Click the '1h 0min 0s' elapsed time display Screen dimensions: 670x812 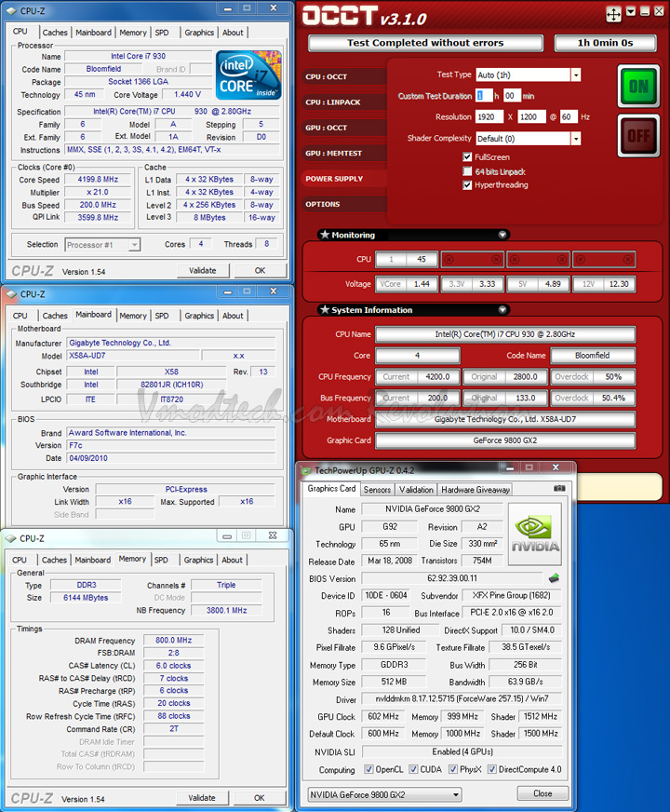(606, 43)
